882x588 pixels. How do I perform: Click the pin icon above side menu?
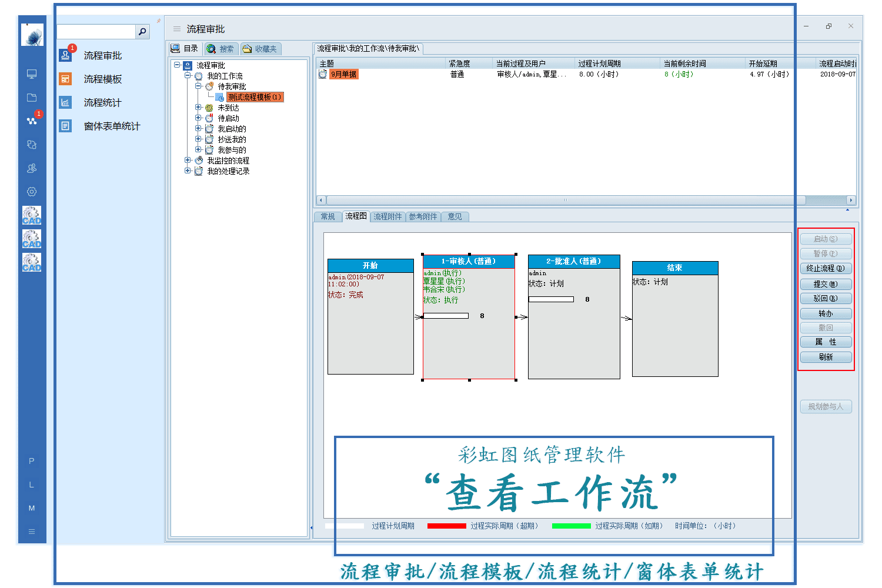[159, 21]
